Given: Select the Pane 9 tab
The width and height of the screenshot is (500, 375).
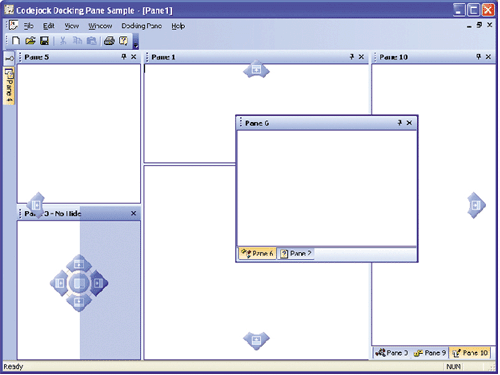Looking at the screenshot, I should point(430,353).
